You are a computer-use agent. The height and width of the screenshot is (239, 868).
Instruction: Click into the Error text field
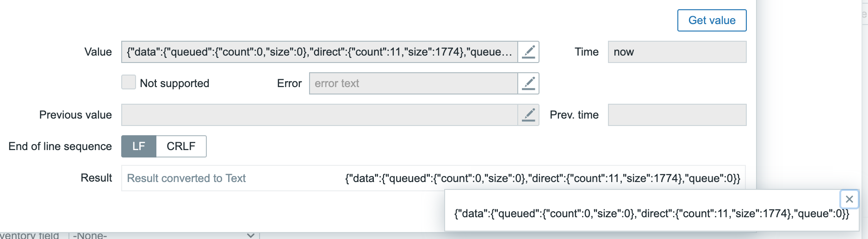[x=413, y=83]
